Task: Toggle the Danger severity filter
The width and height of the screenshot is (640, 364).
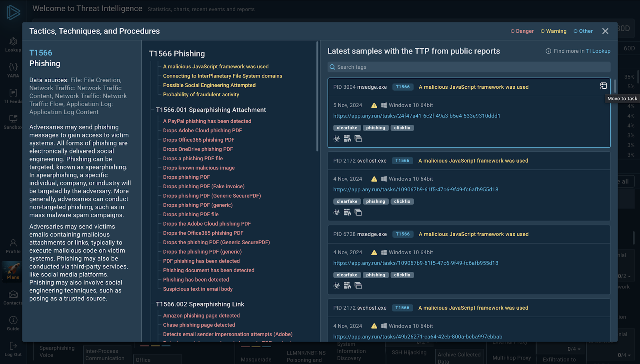Action: tap(522, 31)
